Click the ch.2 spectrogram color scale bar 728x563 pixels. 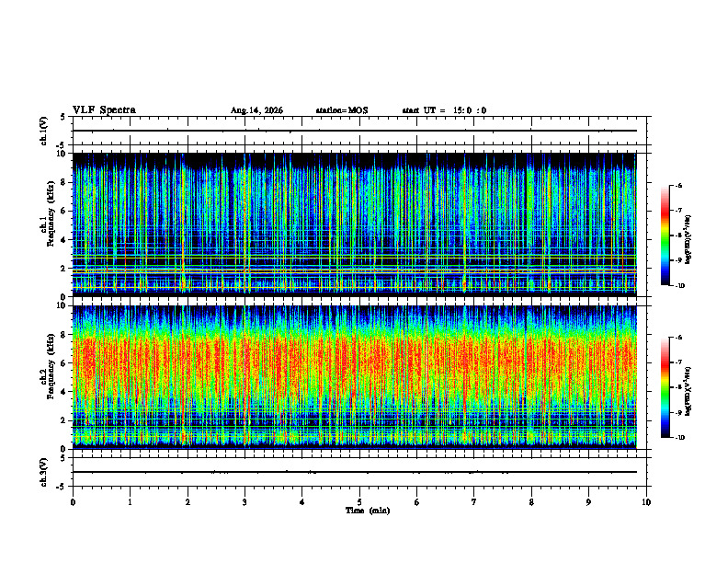click(x=665, y=387)
